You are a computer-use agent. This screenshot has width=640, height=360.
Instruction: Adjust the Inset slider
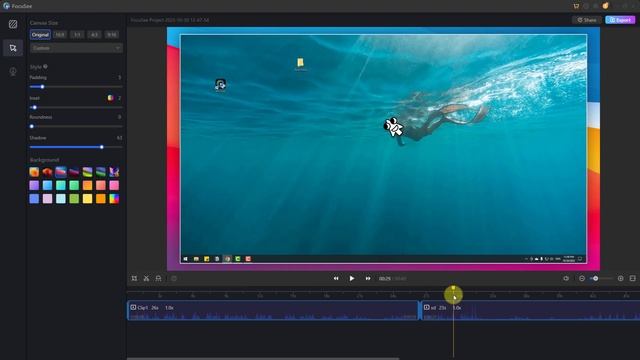click(76, 107)
